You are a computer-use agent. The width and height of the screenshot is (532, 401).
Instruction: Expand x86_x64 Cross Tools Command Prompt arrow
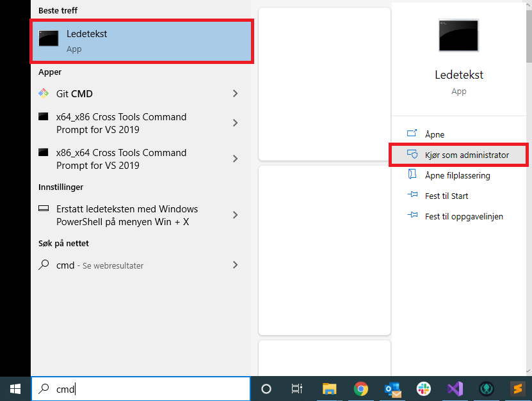(235, 159)
